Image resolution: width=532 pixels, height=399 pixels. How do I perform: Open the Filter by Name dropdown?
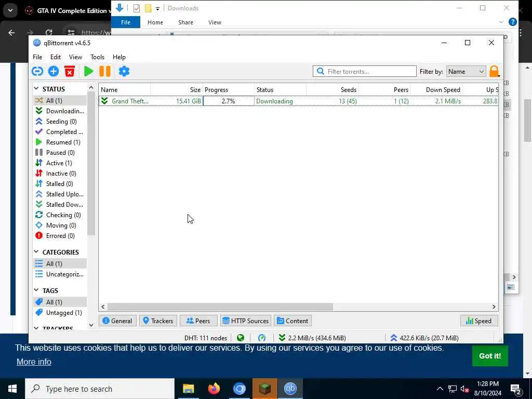click(466, 72)
